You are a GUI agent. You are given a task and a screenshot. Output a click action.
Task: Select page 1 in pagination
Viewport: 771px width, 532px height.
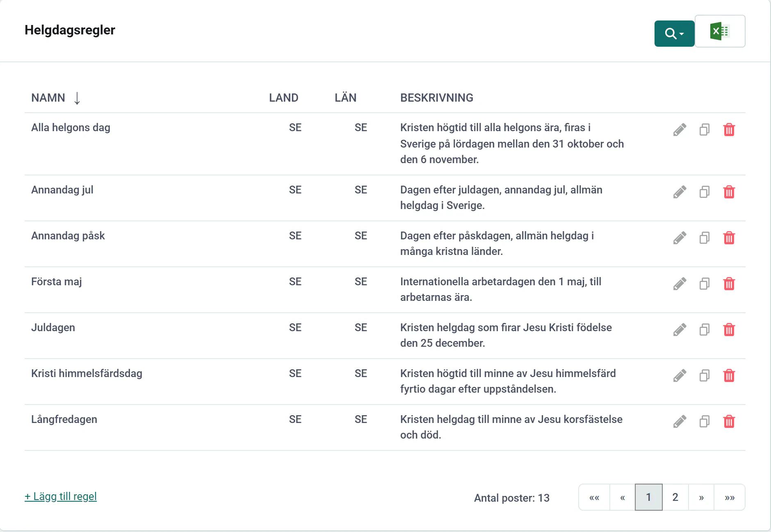coord(649,498)
